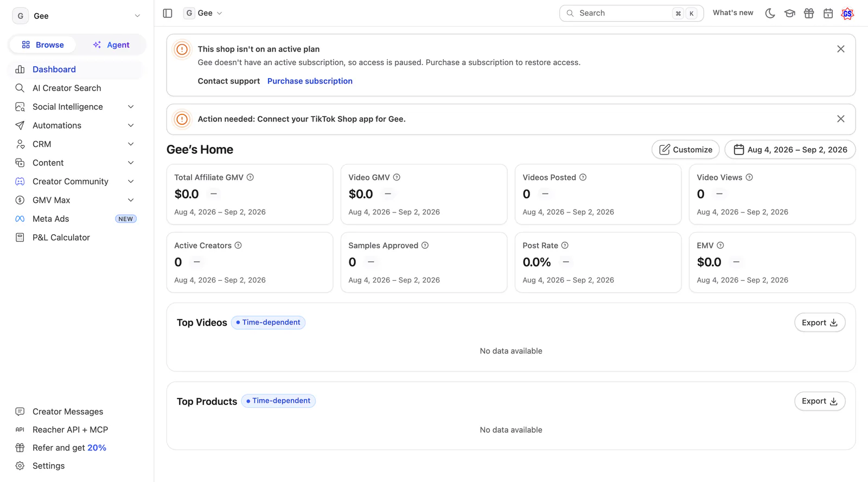This screenshot has height=482, width=868.
Task: Focus the Search field
Action: (x=631, y=13)
